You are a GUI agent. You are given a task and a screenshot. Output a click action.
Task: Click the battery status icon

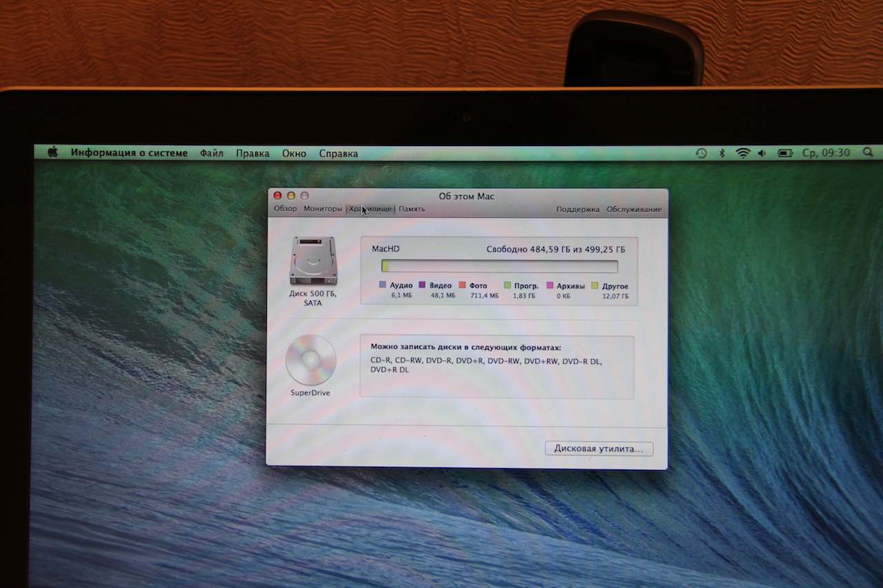[x=785, y=153]
